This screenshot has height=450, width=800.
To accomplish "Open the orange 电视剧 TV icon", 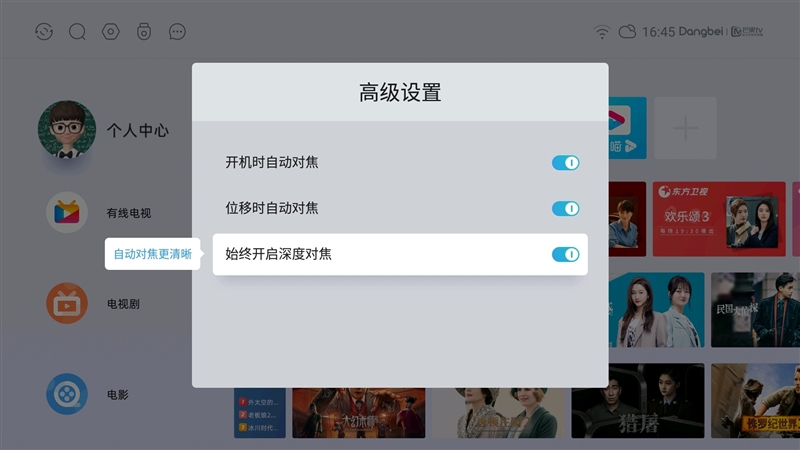I will 67,303.
